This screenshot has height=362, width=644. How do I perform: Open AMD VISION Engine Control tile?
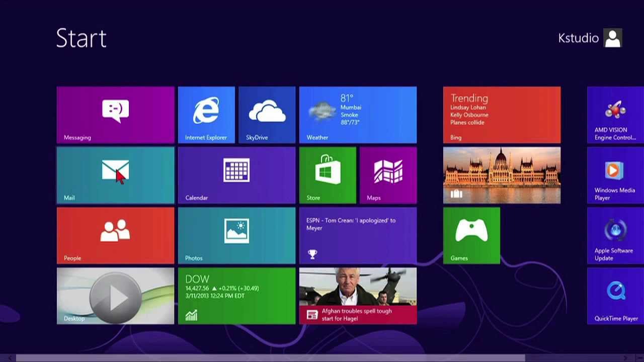tap(615, 115)
